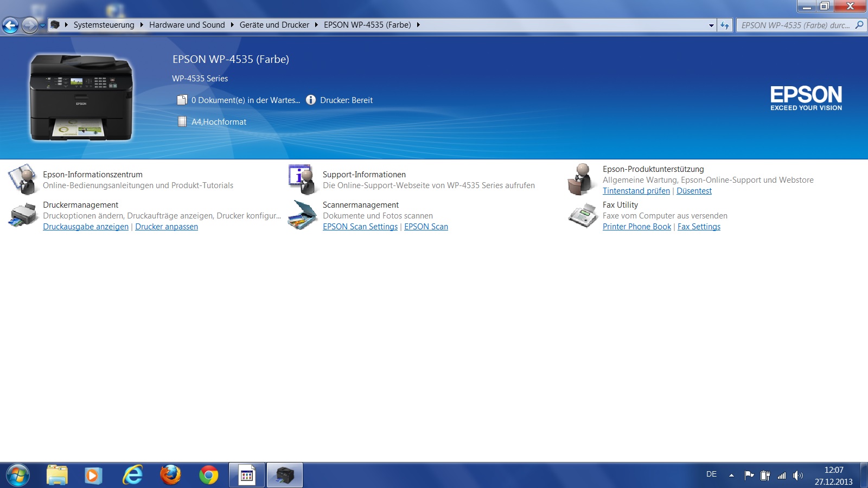The height and width of the screenshot is (488, 868).
Task: Click the DE language indicator
Action: click(x=711, y=474)
